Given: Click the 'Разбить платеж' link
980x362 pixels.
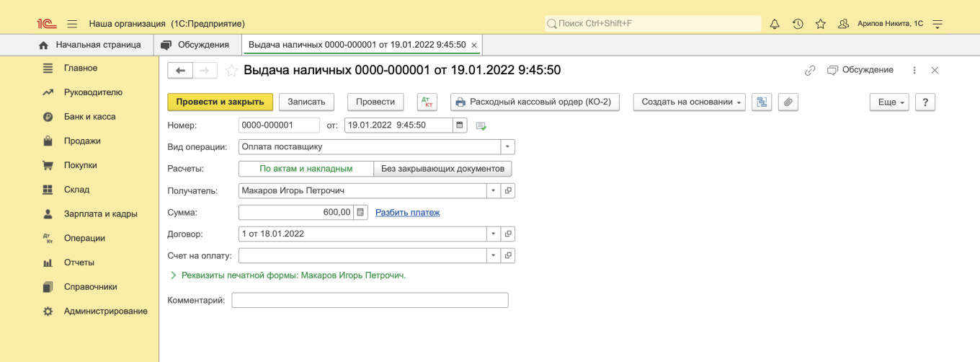Looking at the screenshot, I should [407, 213].
